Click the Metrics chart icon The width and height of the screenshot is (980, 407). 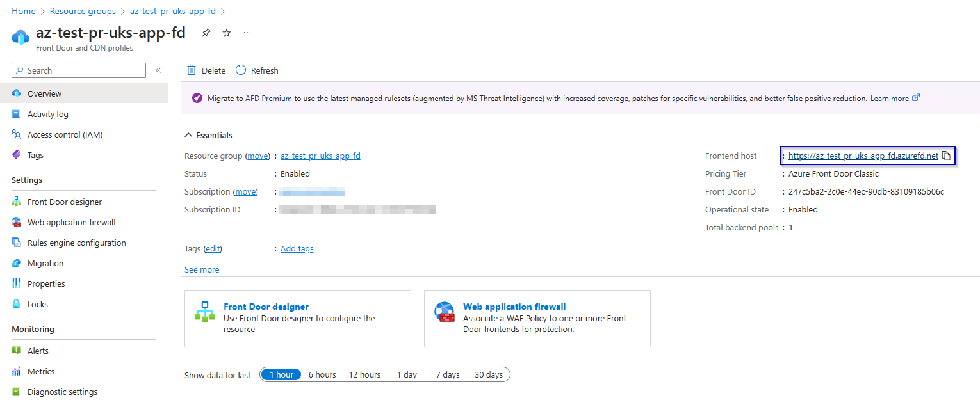click(x=17, y=371)
